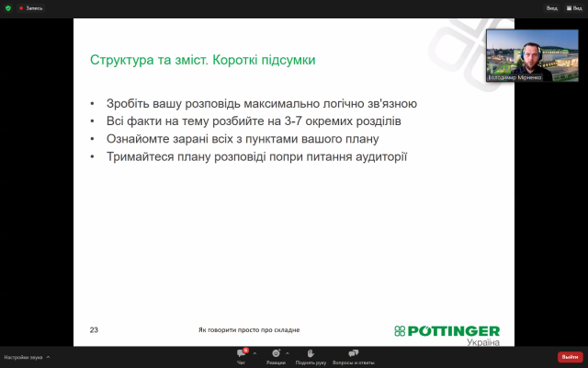The image size is (588, 368).
Task: Click slide title Структура та зміст. Короткі підсумки
Action: (x=202, y=60)
